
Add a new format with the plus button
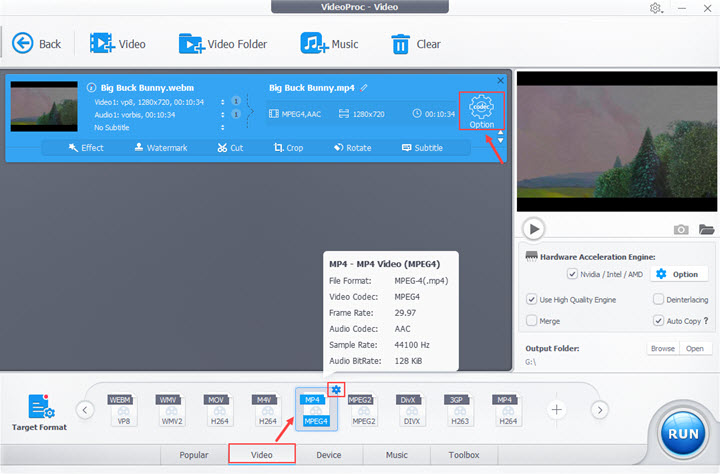556,409
